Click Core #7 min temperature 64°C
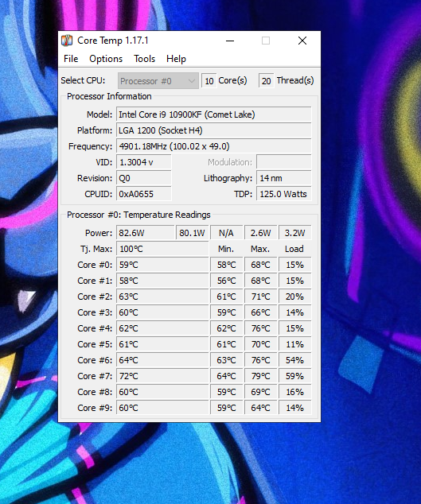421x504 pixels. pos(226,376)
